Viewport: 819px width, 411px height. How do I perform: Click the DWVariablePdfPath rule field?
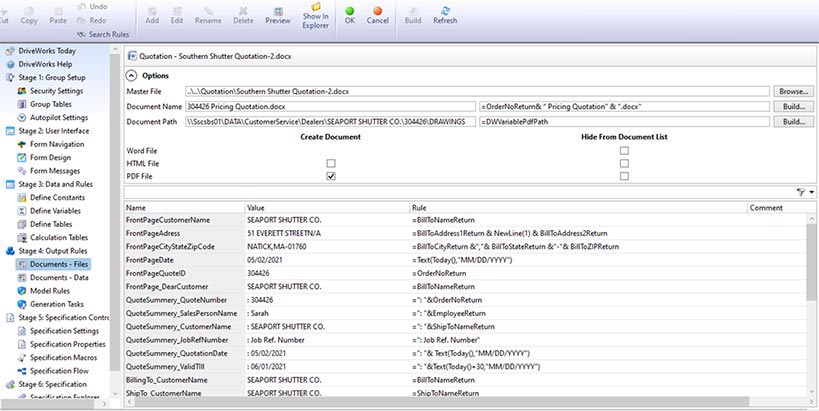pos(624,122)
